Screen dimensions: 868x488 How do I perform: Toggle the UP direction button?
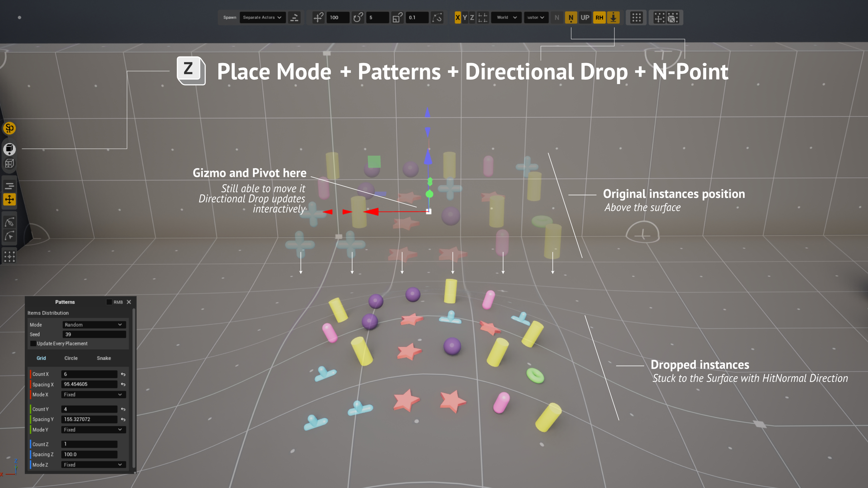pos(585,17)
